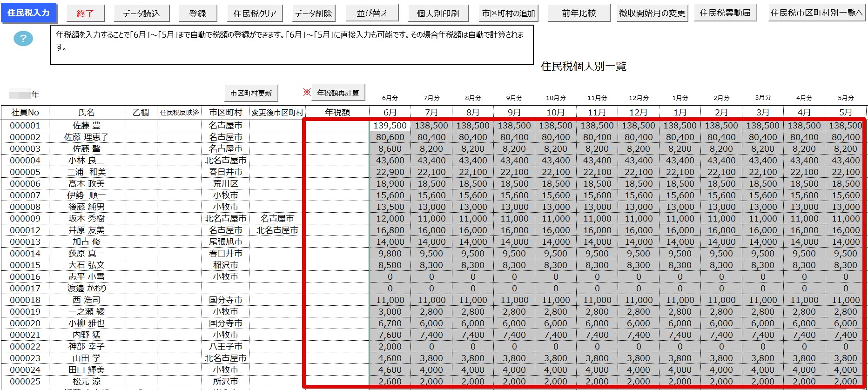This screenshot has width=868, height=390.
Task: Select 尾張旭市 in the 市区町村 column
Action: [x=226, y=242]
